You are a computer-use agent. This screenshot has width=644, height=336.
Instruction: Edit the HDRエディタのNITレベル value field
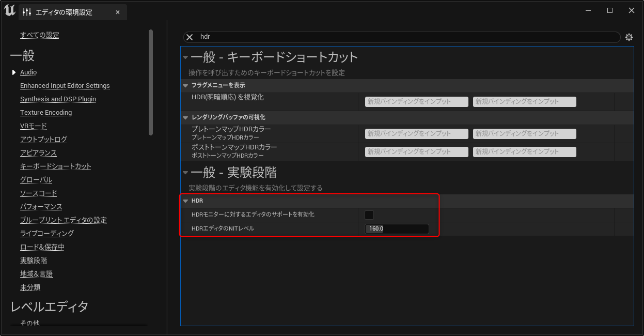pyautogui.click(x=397, y=228)
